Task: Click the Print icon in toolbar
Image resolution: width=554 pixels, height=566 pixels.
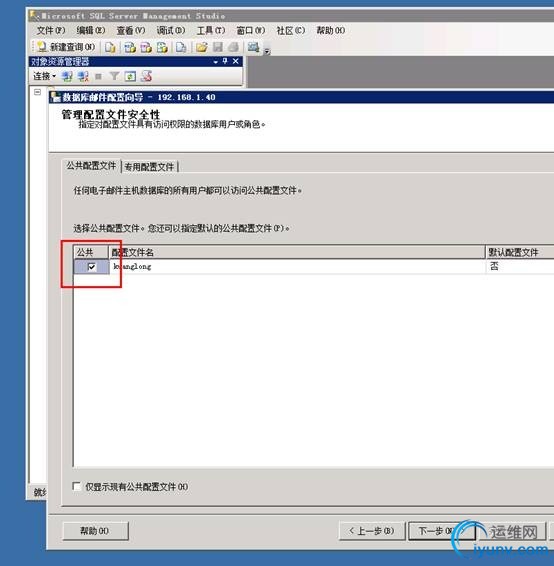Action: 234,47
